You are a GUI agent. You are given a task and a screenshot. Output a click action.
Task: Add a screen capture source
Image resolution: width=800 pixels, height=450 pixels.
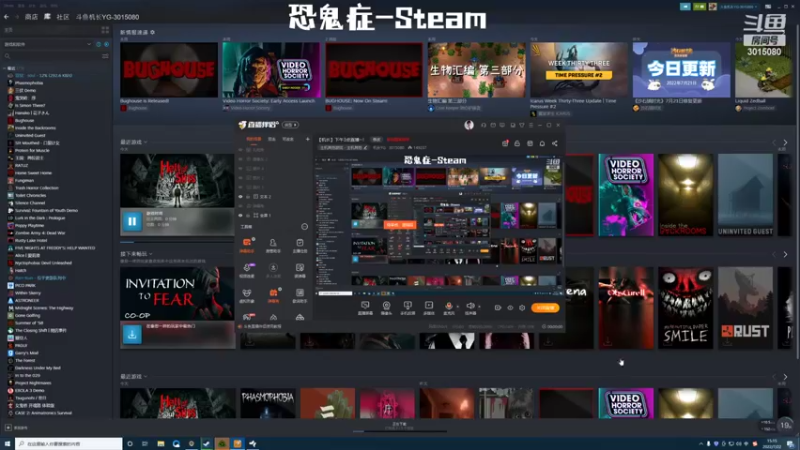point(365,308)
